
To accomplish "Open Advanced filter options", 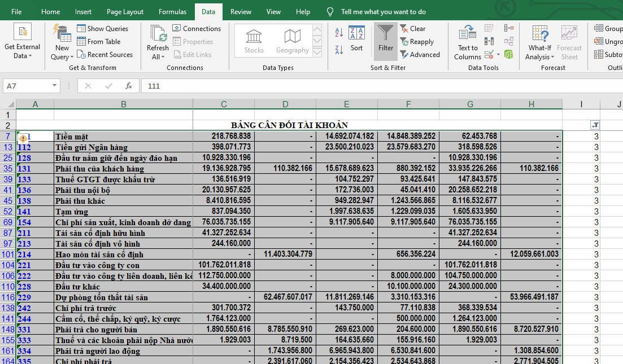I will coord(420,55).
